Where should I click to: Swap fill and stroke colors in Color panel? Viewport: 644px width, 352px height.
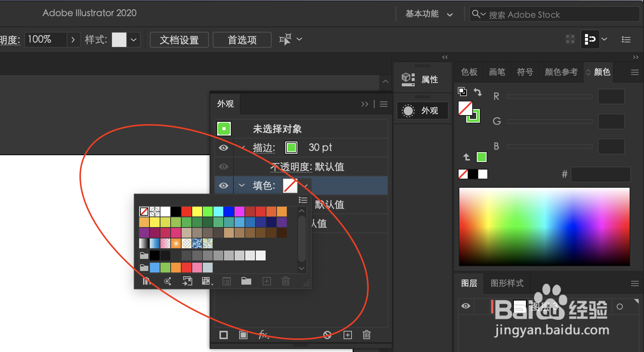click(478, 92)
